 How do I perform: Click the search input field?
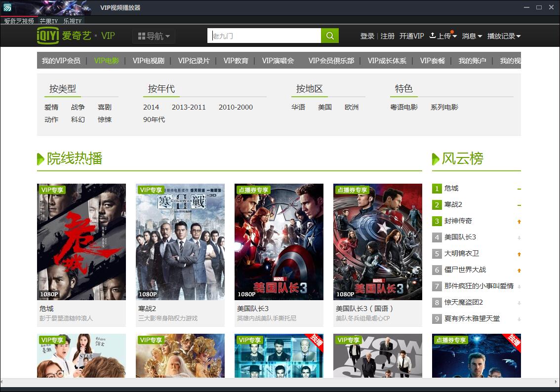pyautogui.click(x=264, y=36)
